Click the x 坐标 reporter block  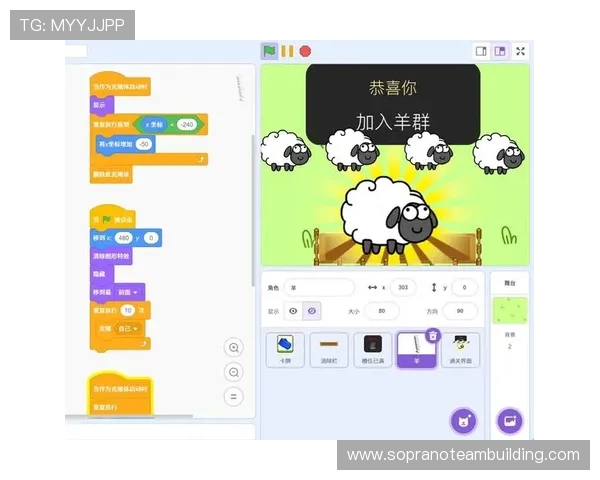click(154, 125)
